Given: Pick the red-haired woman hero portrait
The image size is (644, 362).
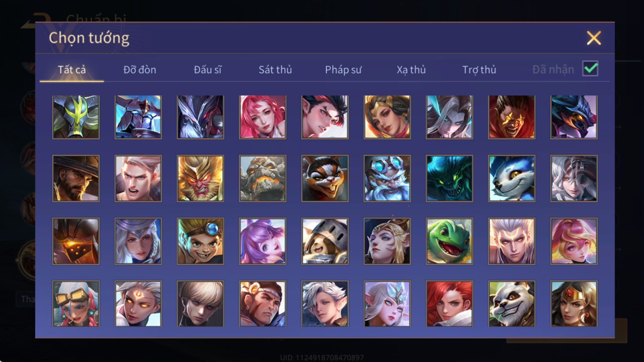Looking at the screenshot, I should pyautogui.click(x=449, y=304).
